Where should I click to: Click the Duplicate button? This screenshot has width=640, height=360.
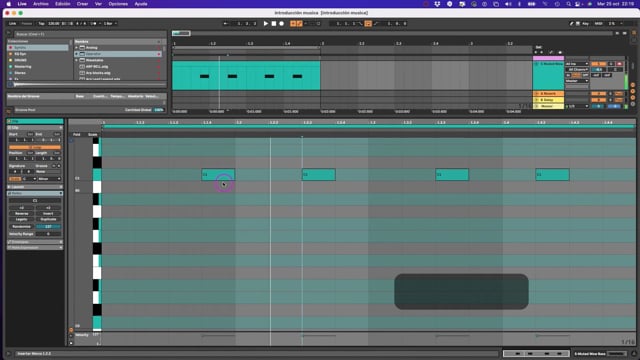48,220
